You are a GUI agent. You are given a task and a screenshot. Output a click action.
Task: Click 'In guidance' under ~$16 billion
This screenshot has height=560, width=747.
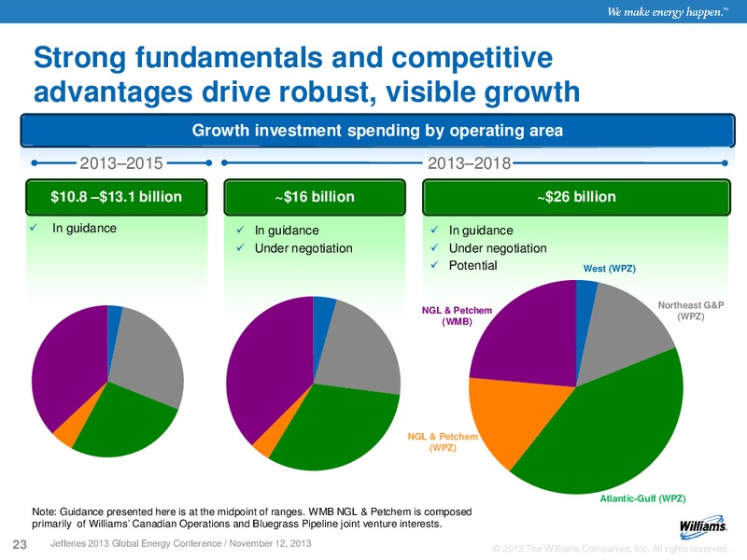[x=287, y=231]
